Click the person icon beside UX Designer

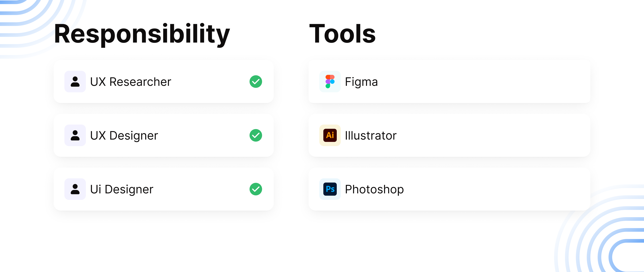point(75,135)
